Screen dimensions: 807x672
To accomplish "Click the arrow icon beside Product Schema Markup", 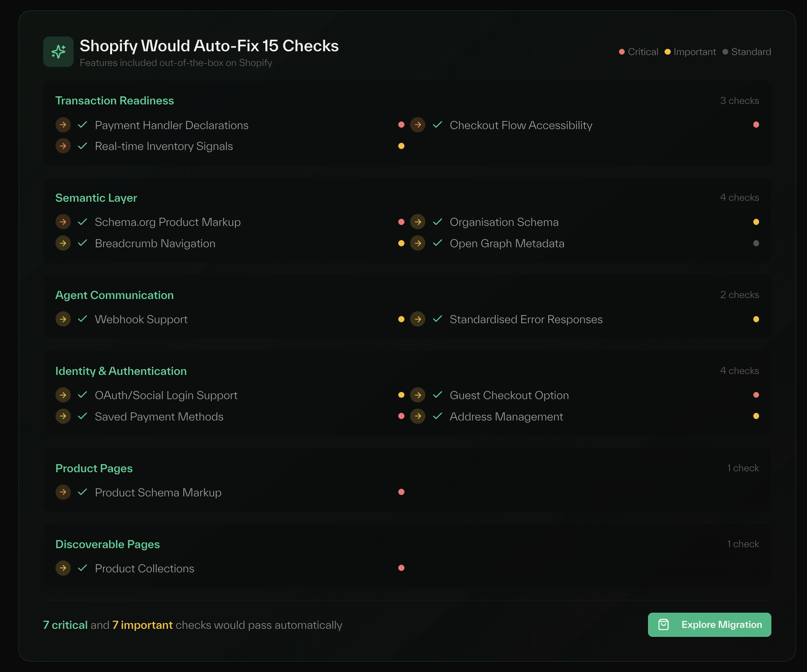I will click(x=63, y=492).
